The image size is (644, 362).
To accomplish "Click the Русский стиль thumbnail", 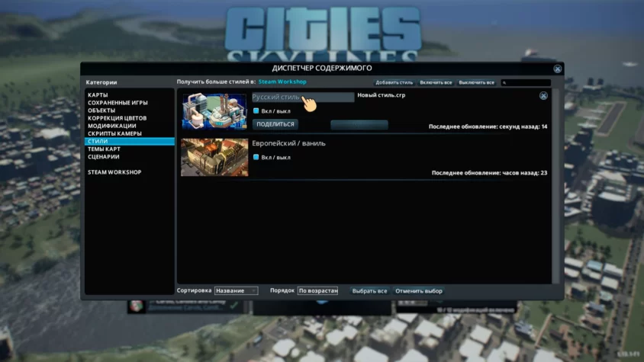I will click(214, 111).
